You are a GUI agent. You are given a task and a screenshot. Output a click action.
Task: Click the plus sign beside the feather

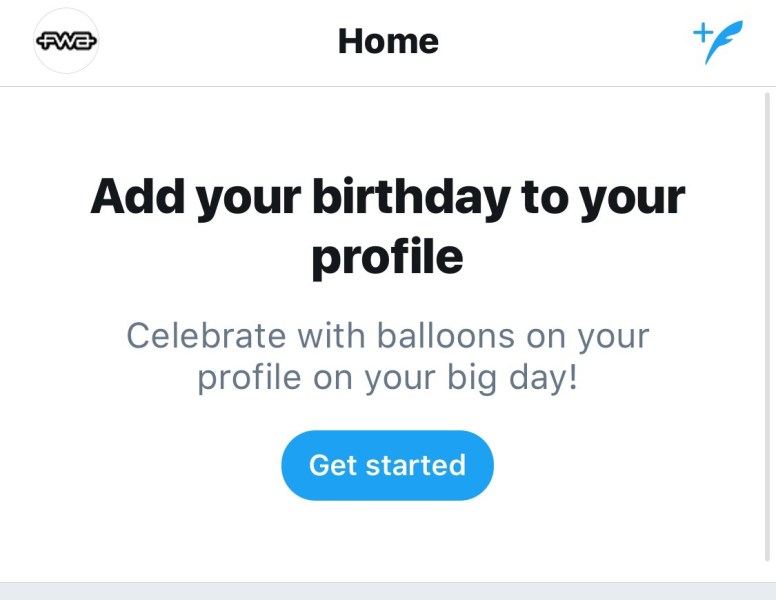[x=702, y=33]
